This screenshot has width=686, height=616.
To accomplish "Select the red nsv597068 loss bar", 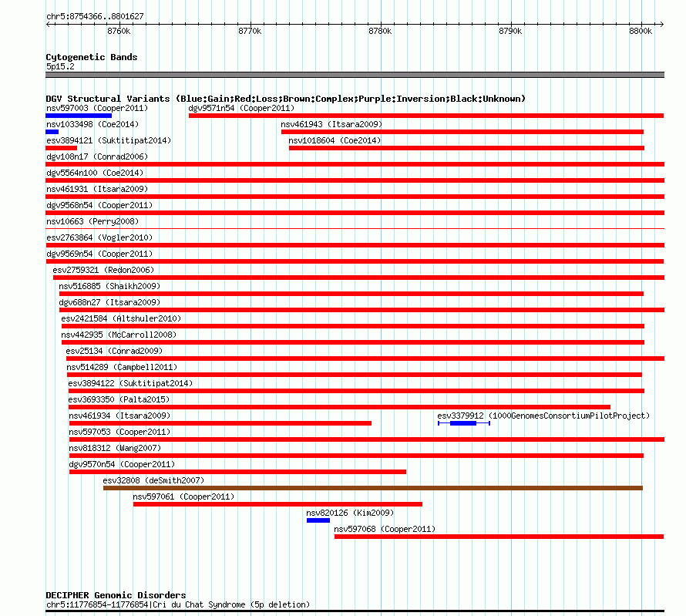I will [499, 537].
